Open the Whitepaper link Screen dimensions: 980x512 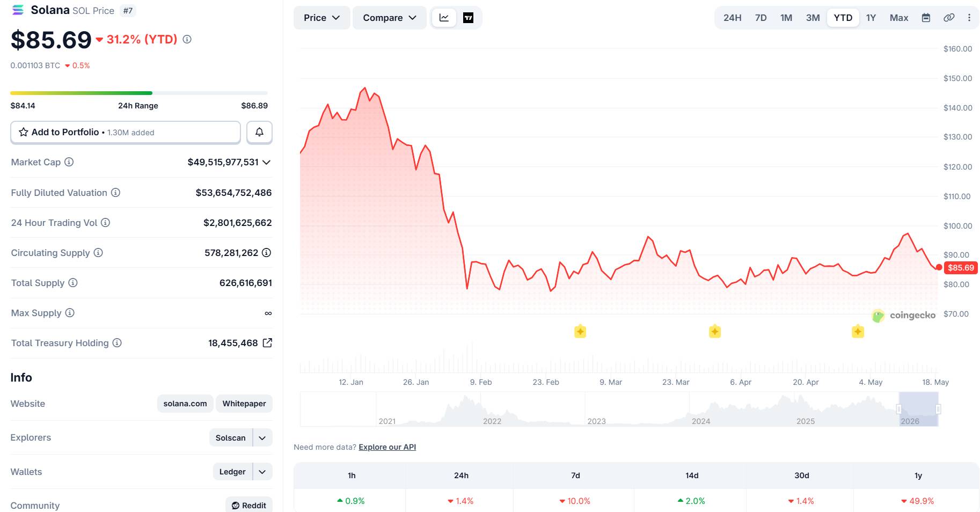[244, 404]
